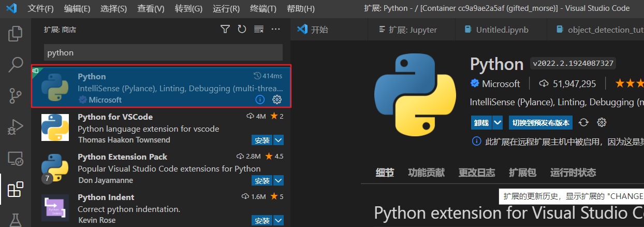Expand install dropdown for Python Extension Pack
Screen dimensions: 644x227
(x=279, y=180)
